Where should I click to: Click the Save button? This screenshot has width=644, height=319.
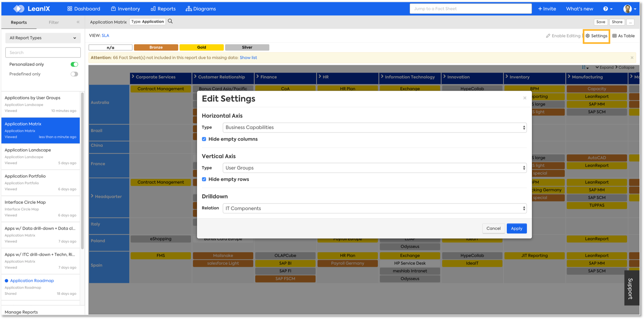click(601, 22)
